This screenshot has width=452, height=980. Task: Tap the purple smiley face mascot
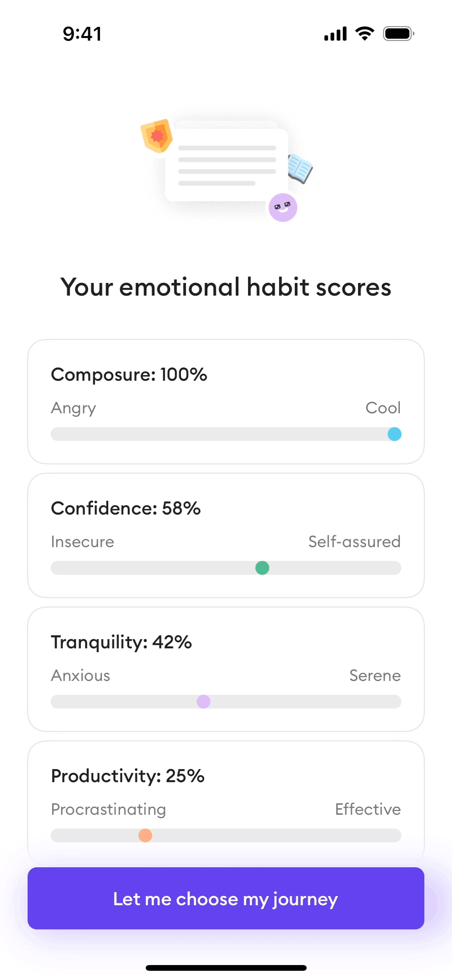(x=283, y=207)
